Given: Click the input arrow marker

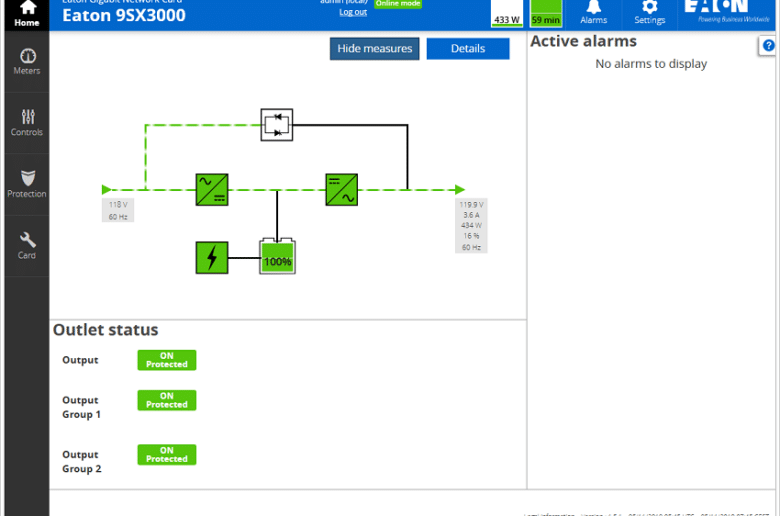Looking at the screenshot, I should [x=106, y=190].
